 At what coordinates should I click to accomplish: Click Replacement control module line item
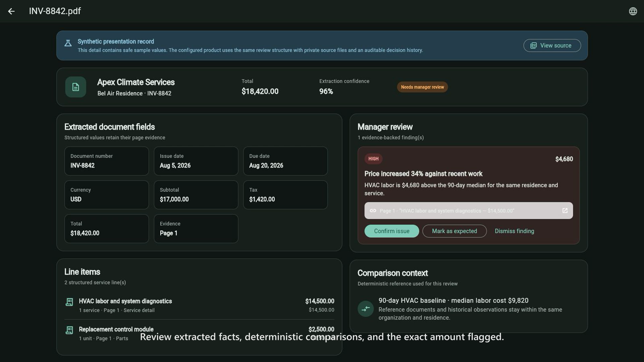(199, 334)
